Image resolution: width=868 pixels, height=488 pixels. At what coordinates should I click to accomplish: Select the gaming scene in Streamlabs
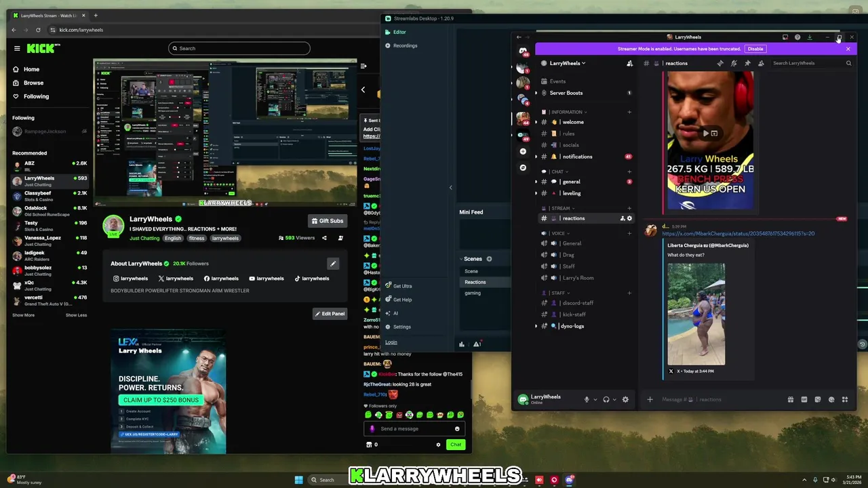pos(473,293)
